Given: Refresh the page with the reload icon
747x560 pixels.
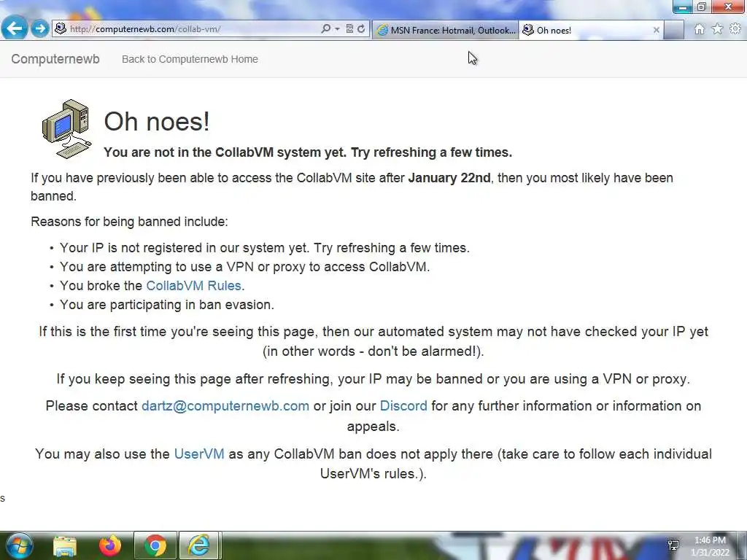Looking at the screenshot, I should (x=361, y=28).
